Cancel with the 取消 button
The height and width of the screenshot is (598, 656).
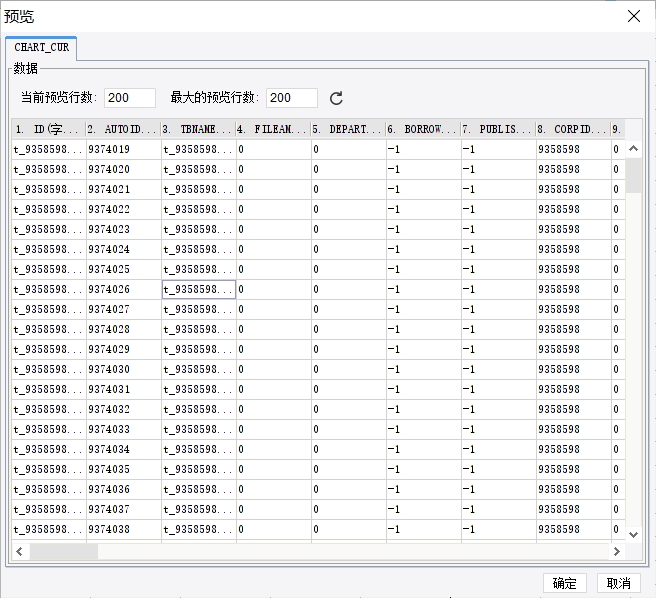(x=618, y=583)
